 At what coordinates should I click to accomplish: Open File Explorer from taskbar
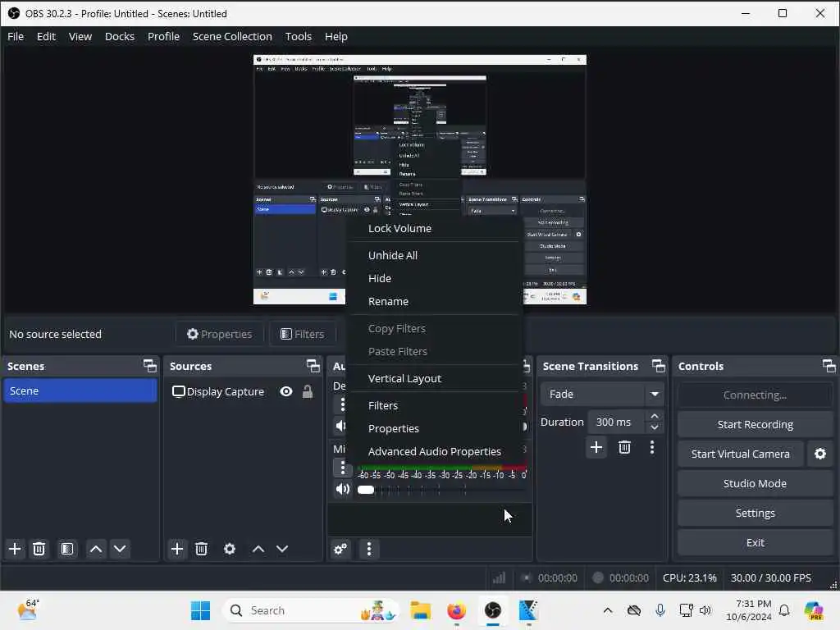coord(421,610)
